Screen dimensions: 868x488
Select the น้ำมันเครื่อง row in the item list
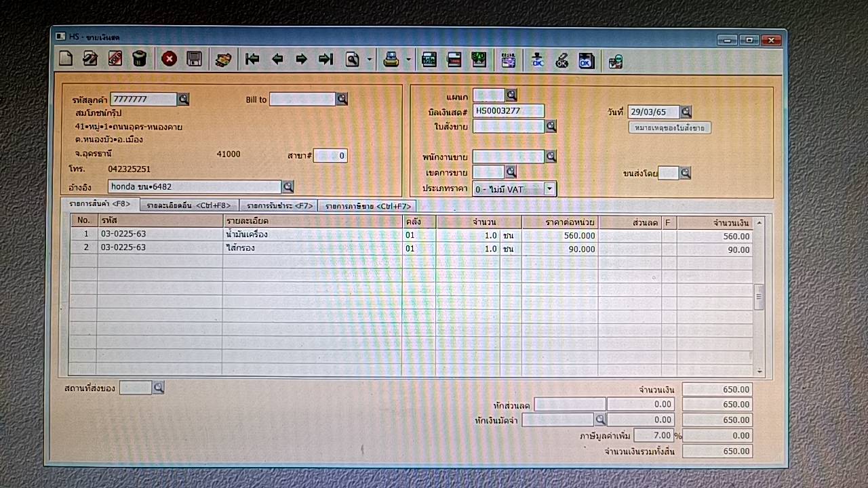point(312,235)
